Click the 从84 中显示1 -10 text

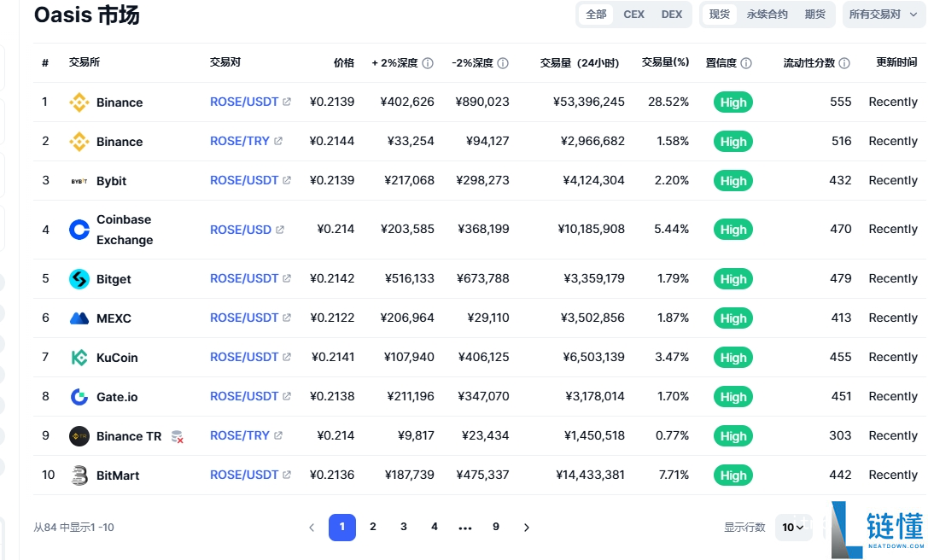tap(74, 528)
